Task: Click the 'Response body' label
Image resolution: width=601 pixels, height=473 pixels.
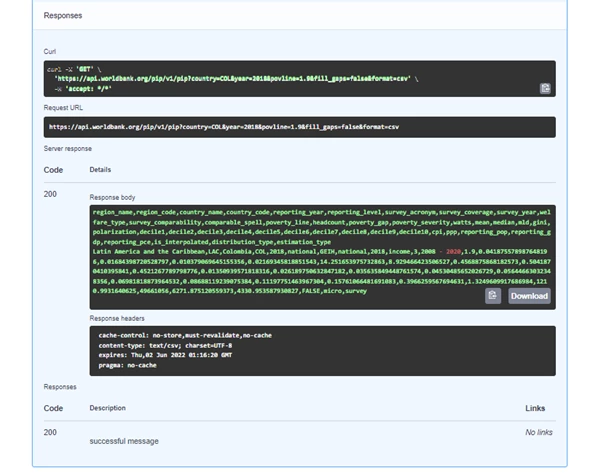Action: [112, 197]
